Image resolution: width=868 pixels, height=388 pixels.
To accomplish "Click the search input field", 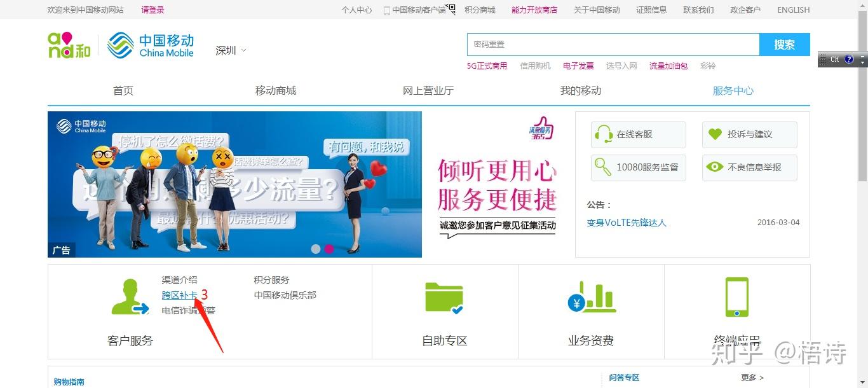I will pyautogui.click(x=613, y=45).
